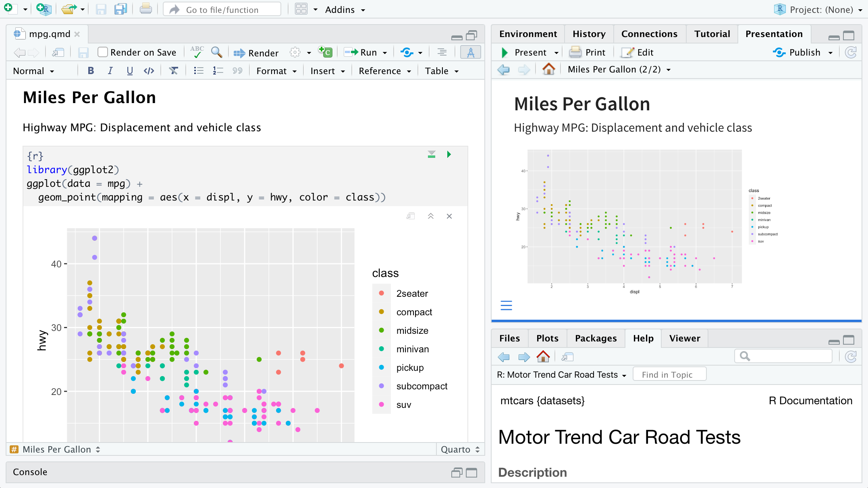Viewport: 868px width, 488px height.
Task: Collapse the chunk output with chevron
Action: click(x=431, y=216)
